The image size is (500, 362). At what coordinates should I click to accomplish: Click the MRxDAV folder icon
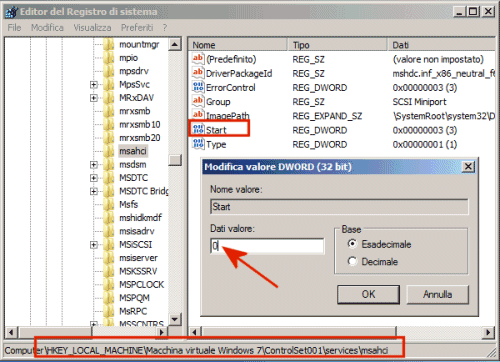[109, 98]
